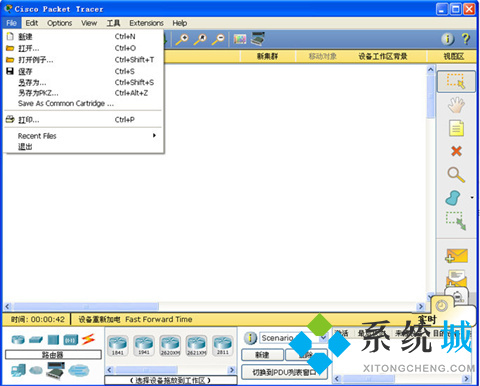Select the WAN Emulation cloud category icon
This screenshot has width=480, height=386.
click(36, 370)
